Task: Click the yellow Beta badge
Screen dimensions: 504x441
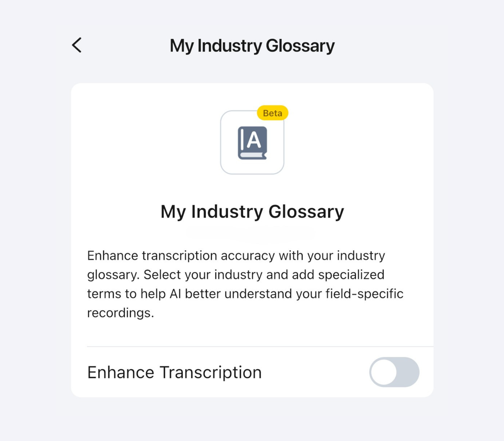Action: click(272, 113)
